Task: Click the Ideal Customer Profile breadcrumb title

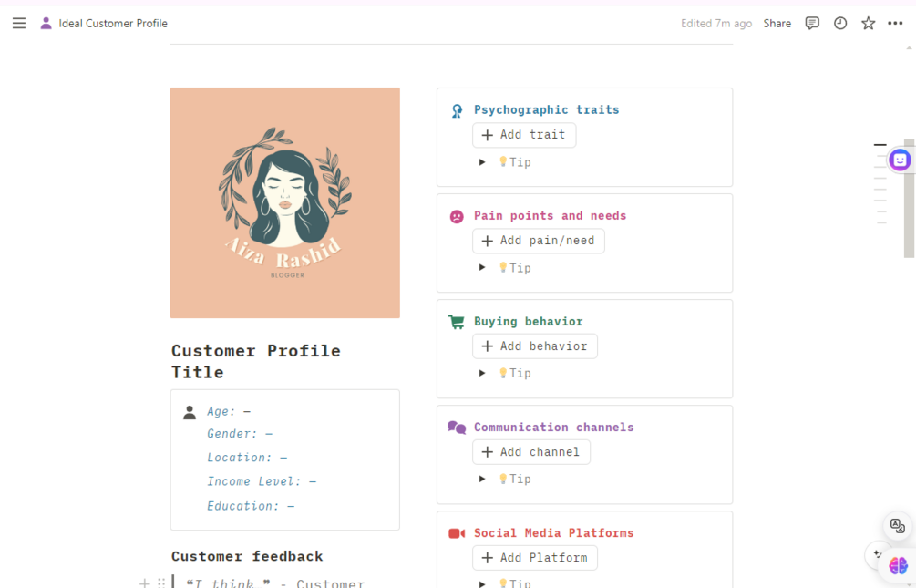Action: tap(113, 24)
